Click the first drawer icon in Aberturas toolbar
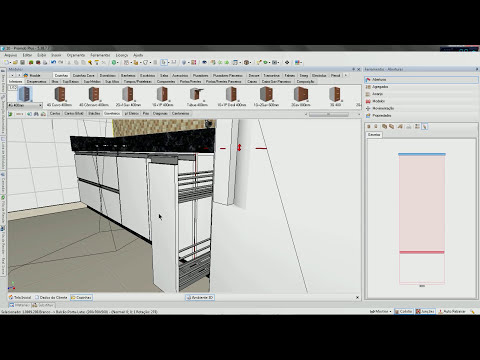The width and height of the screenshot is (480, 360). coord(369,127)
